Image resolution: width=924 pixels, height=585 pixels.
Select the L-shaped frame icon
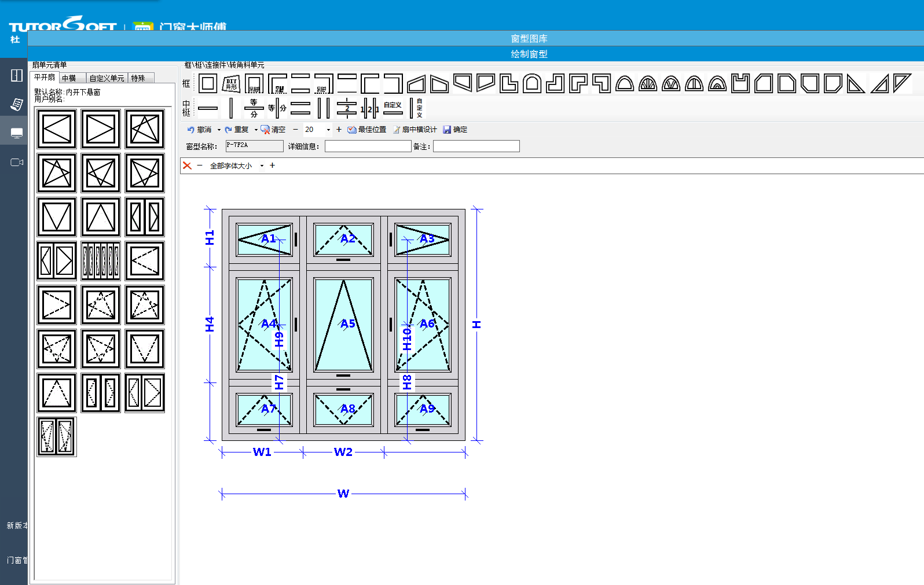[x=509, y=83]
